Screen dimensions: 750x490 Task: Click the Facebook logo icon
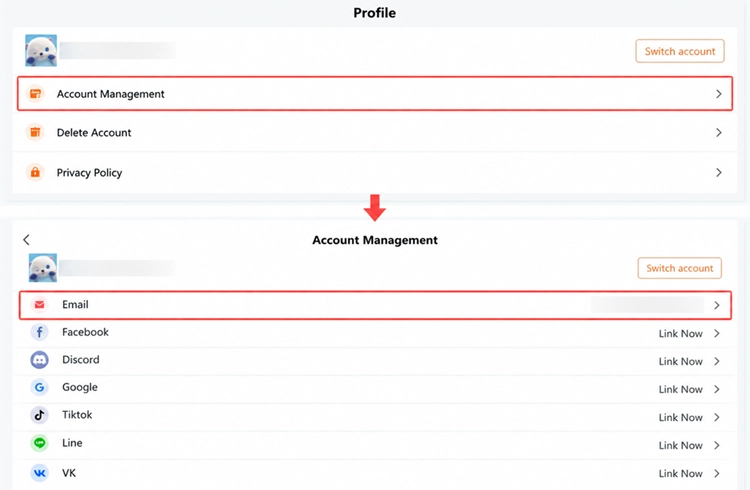pos(40,332)
